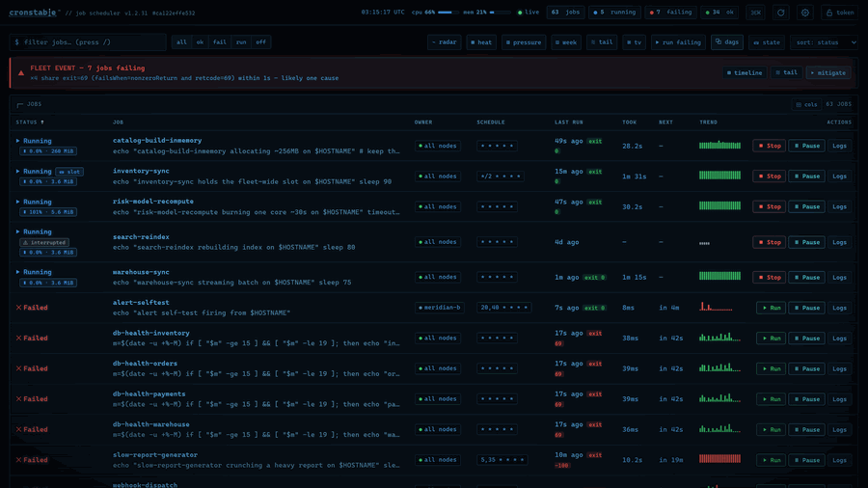Switch to the heat view
Image resolution: width=868 pixels, height=488 pixels.
(481, 42)
